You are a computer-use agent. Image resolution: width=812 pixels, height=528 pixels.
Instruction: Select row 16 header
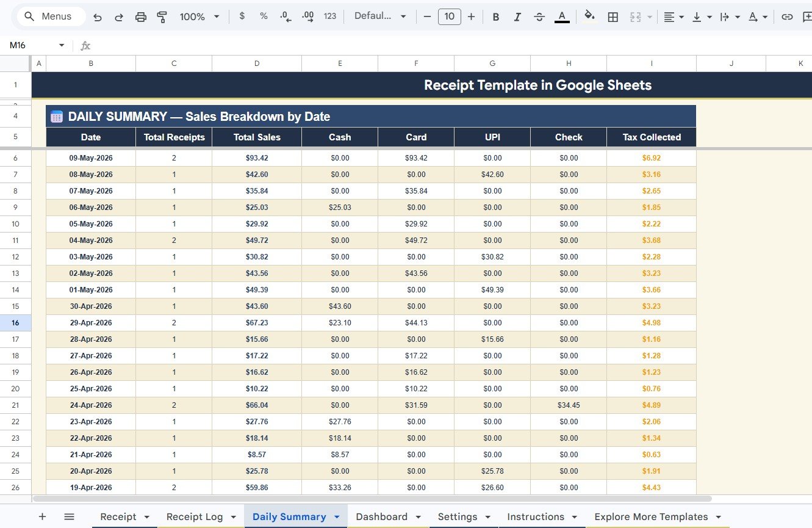tap(15, 323)
